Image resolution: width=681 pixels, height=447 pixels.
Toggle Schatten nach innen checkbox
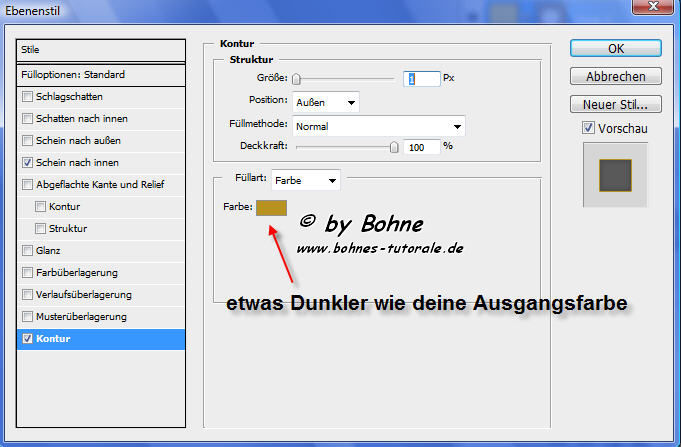click(x=27, y=118)
